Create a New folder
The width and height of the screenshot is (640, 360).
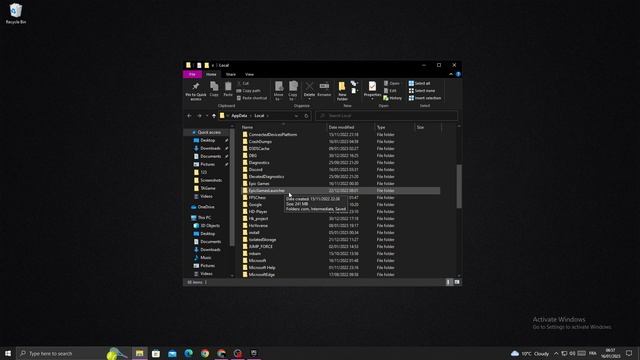(342, 91)
